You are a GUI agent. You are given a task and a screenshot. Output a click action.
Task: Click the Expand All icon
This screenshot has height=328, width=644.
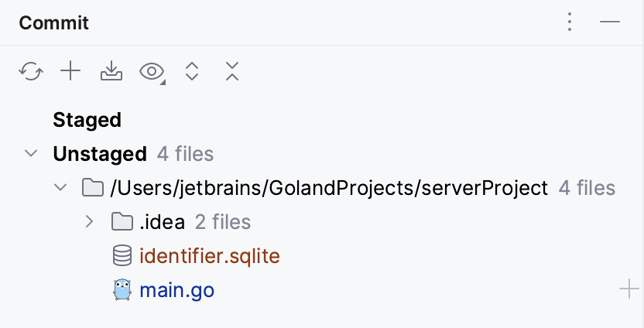[192, 72]
